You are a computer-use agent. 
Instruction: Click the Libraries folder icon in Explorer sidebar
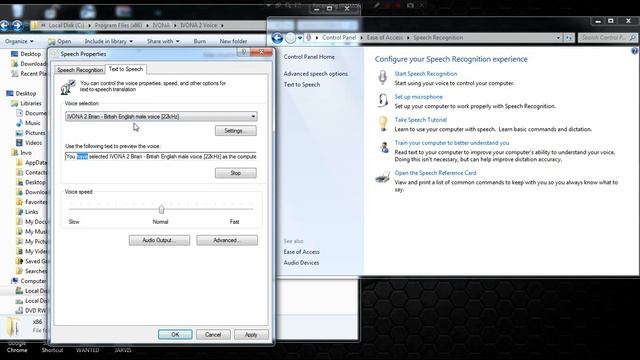pos(15,103)
